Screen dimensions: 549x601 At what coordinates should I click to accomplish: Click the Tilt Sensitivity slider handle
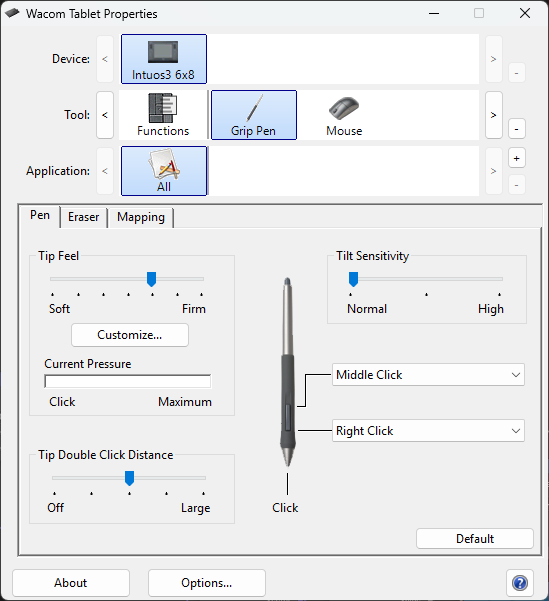point(353,279)
